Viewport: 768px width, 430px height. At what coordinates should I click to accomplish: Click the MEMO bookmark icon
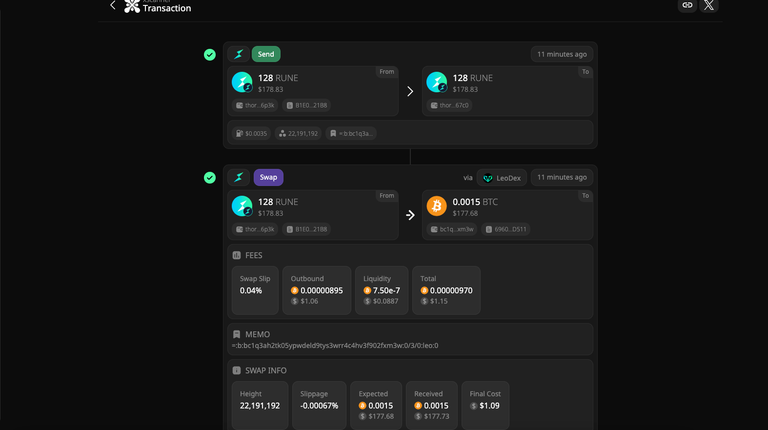pyautogui.click(x=237, y=334)
